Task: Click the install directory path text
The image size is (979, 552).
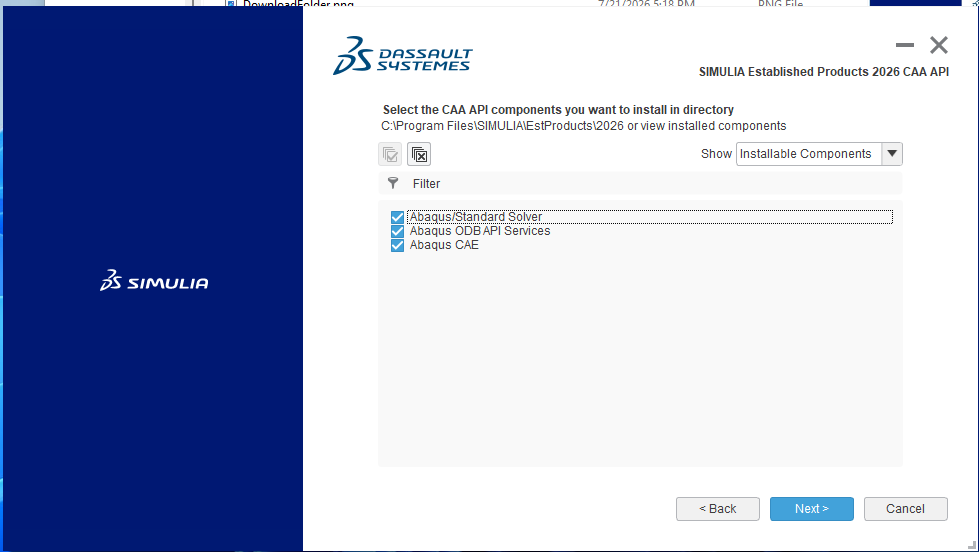Action: click(x=503, y=126)
